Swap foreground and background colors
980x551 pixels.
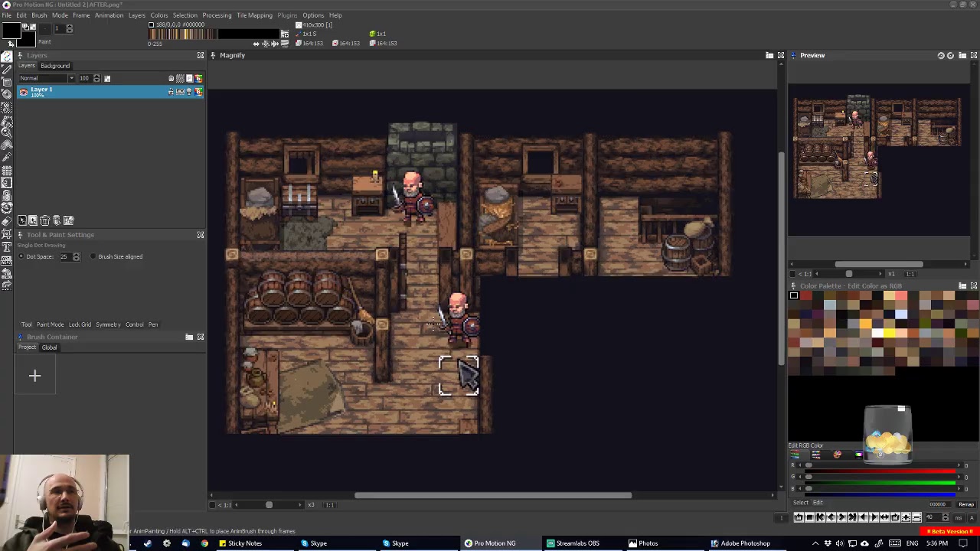(x=26, y=27)
